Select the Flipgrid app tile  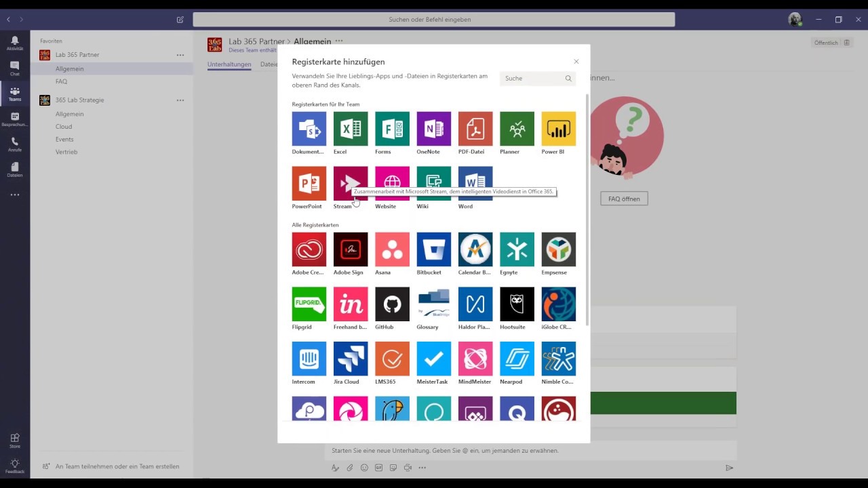(309, 304)
